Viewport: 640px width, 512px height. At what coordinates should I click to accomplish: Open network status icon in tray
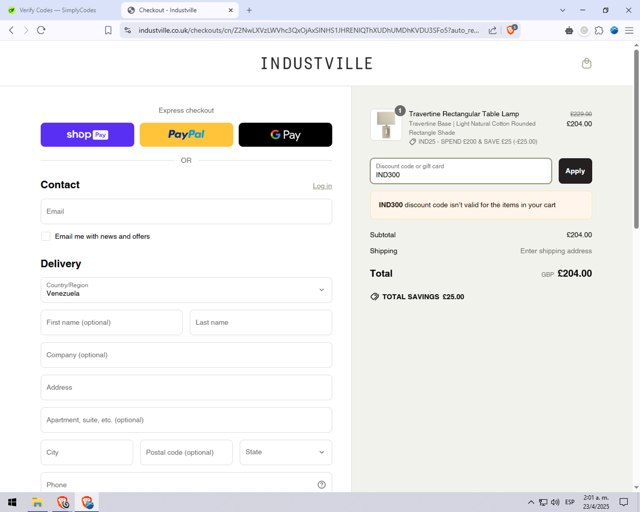(x=543, y=502)
